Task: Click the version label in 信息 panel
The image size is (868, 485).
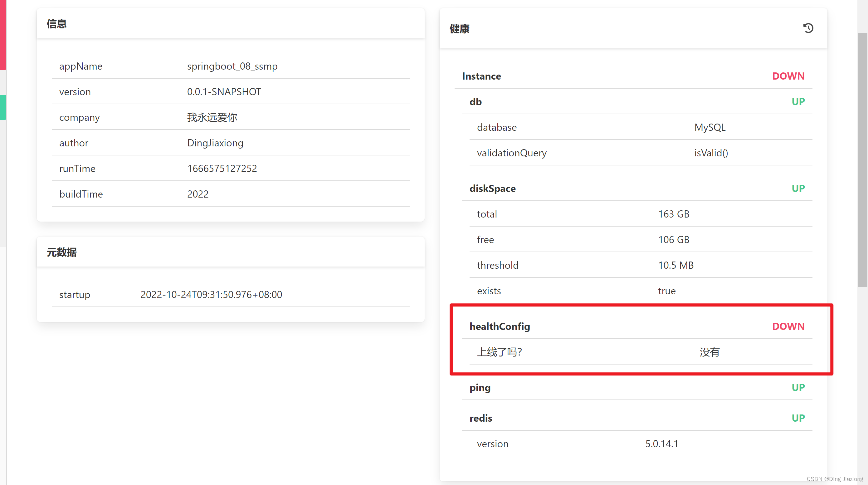Action: tap(75, 92)
